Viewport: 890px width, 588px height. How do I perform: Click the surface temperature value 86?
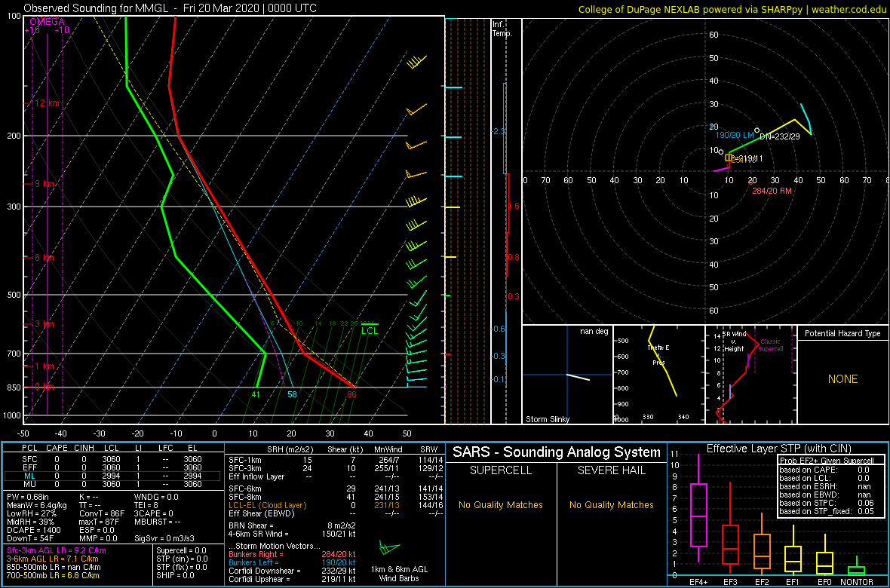(352, 394)
